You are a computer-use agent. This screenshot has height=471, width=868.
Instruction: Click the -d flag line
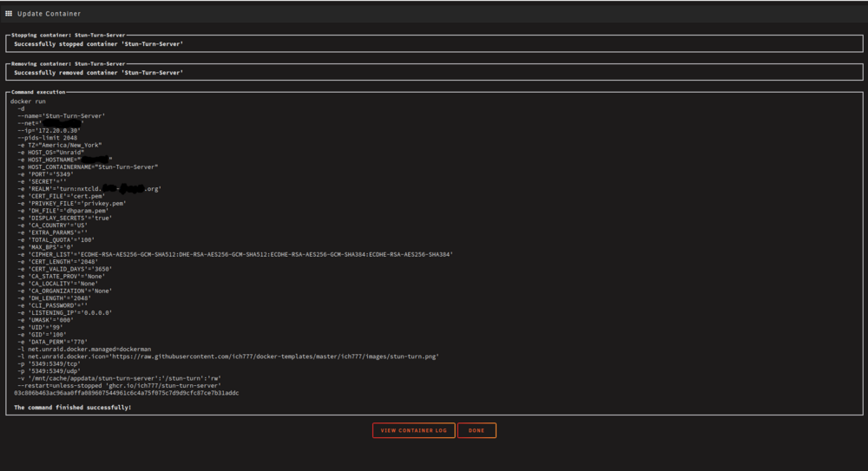[x=21, y=108]
